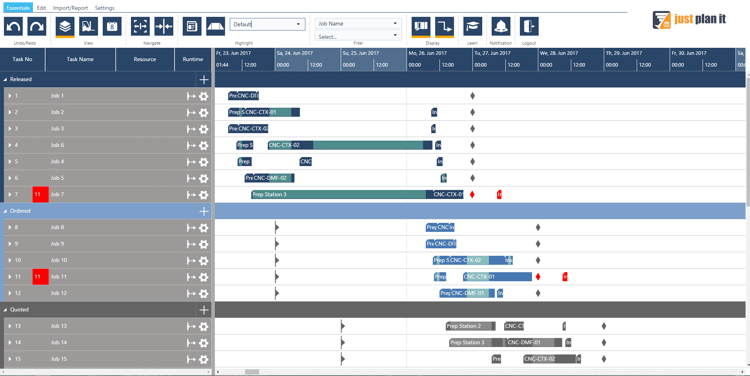
Task: Select the CNC-CTX-02 bar in Job 6 row
Action: point(350,145)
